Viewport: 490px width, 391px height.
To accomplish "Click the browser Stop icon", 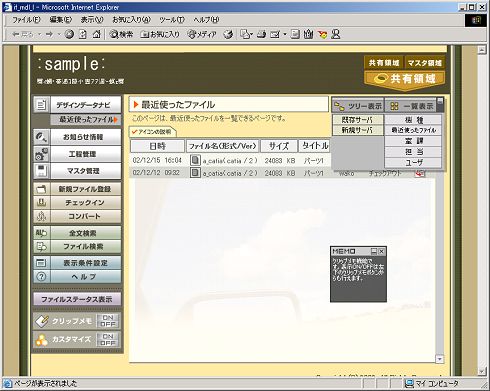I will coord(69,34).
